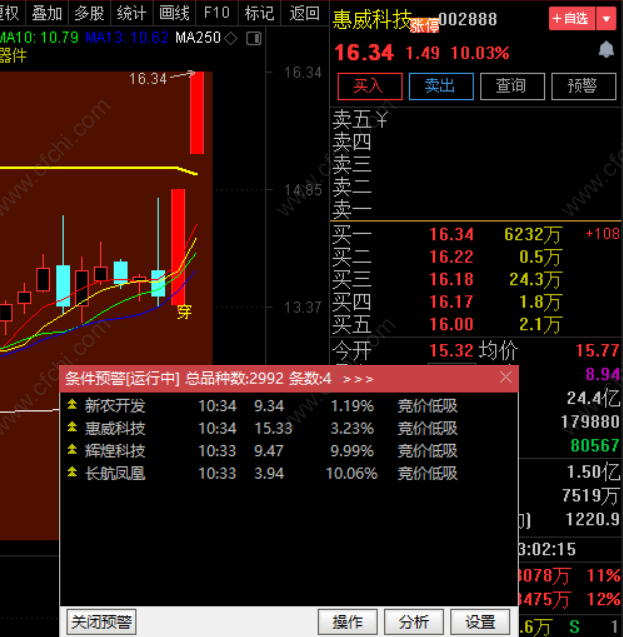Viewport: 623px width, 637px height.
Task: Click the 买四 bid price 16.17
Action: tap(451, 301)
